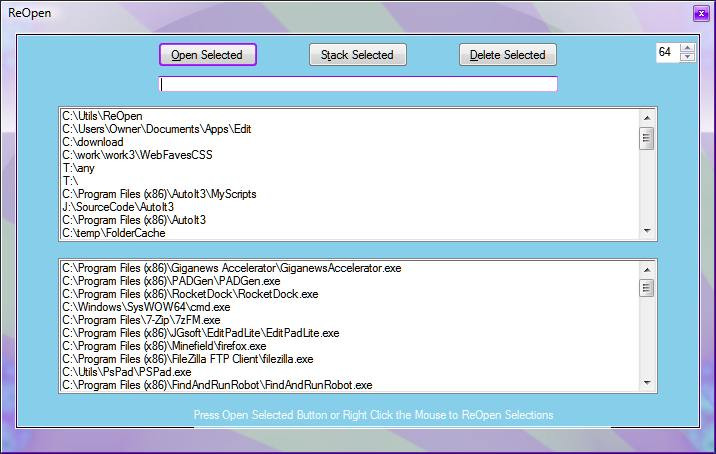This screenshot has width=716, height=454.
Task: Click the Stack Selected button
Action: point(358,55)
